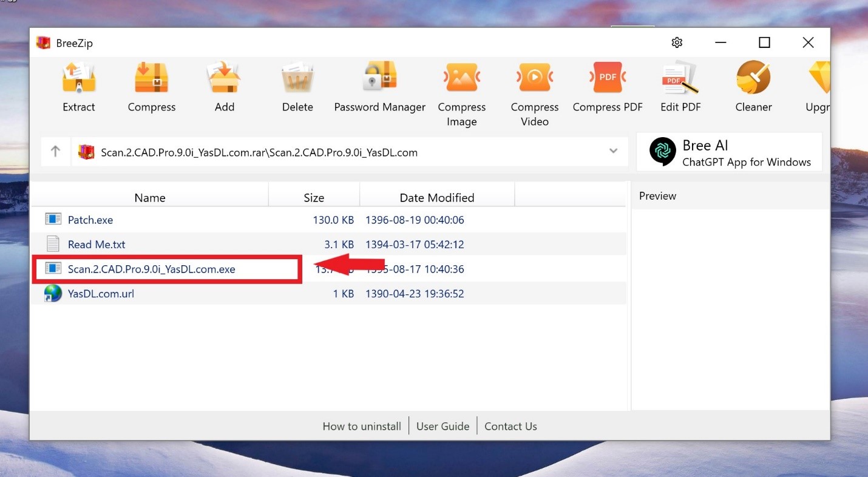
Task: Click the archive path address field
Action: (350, 152)
